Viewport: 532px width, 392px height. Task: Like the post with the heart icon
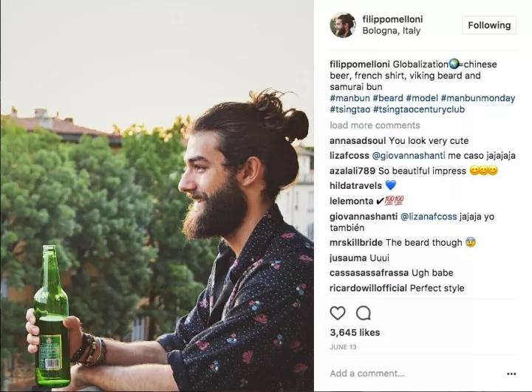[338, 313]
